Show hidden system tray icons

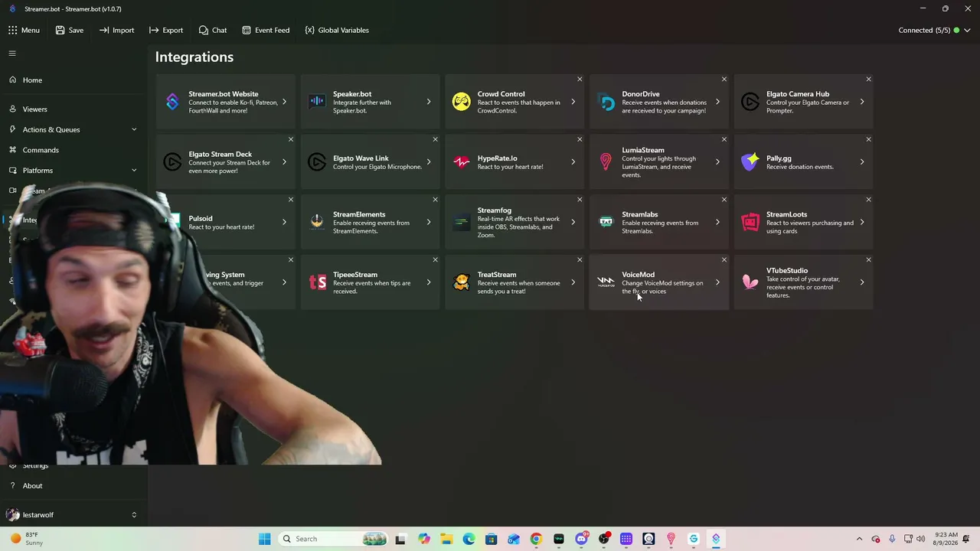[x=859, y=539]
